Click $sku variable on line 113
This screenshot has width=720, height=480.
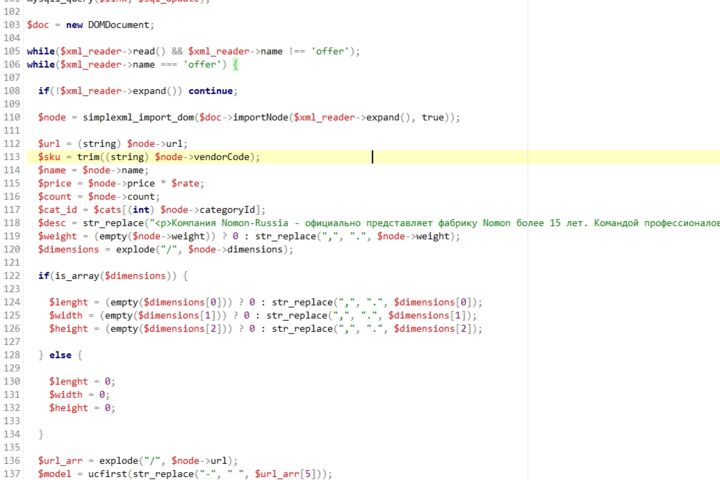pyautogui.click(x=49, y=157)
